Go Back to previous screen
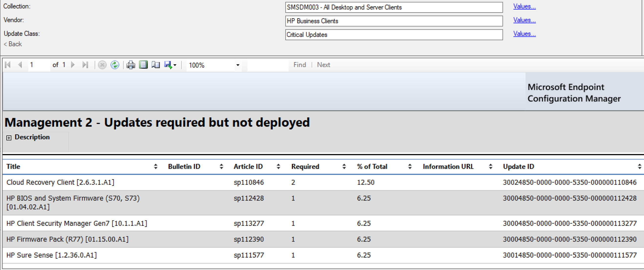This screenshot has width=644, height=270. (x=13, y=44)
